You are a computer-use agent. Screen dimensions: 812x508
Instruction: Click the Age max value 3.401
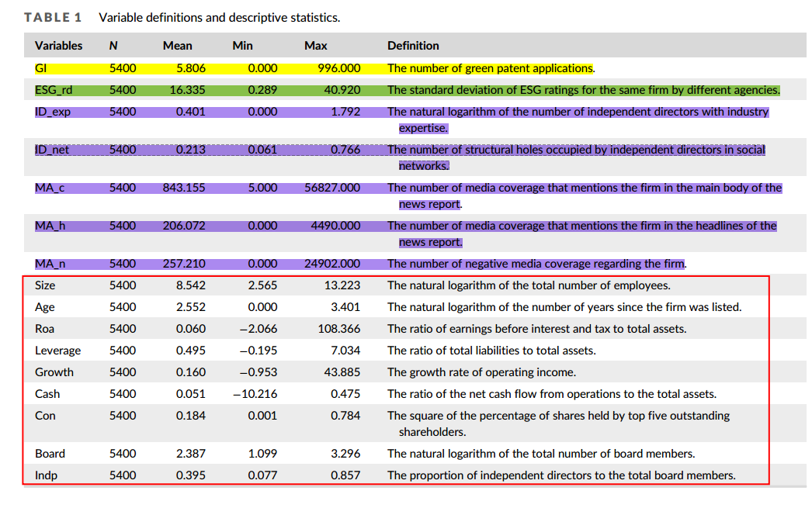pyautogui.click(x=345, y=307)
